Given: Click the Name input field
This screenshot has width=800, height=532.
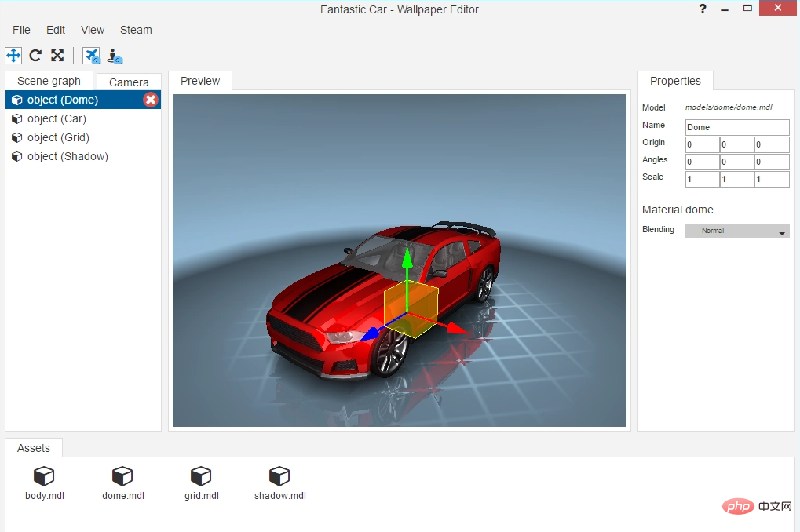Looking at the screenshot, I should click(737, 127).
